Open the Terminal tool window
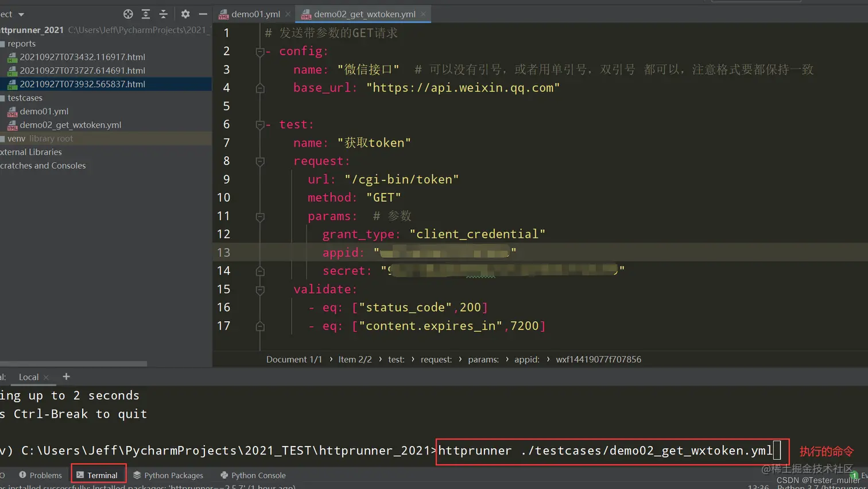The height and width of the screenshot is (489, 868). (98, 475)
